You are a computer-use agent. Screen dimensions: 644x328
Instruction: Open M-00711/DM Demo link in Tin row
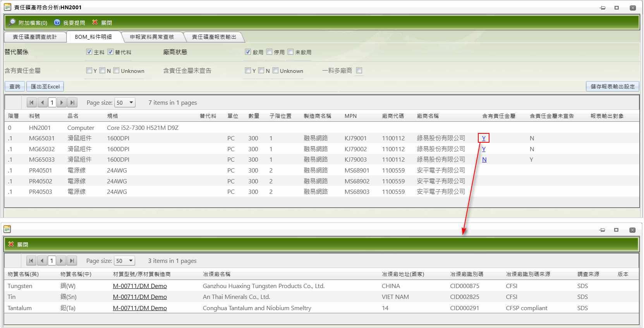pyautogui.click(x=140, y=297)
